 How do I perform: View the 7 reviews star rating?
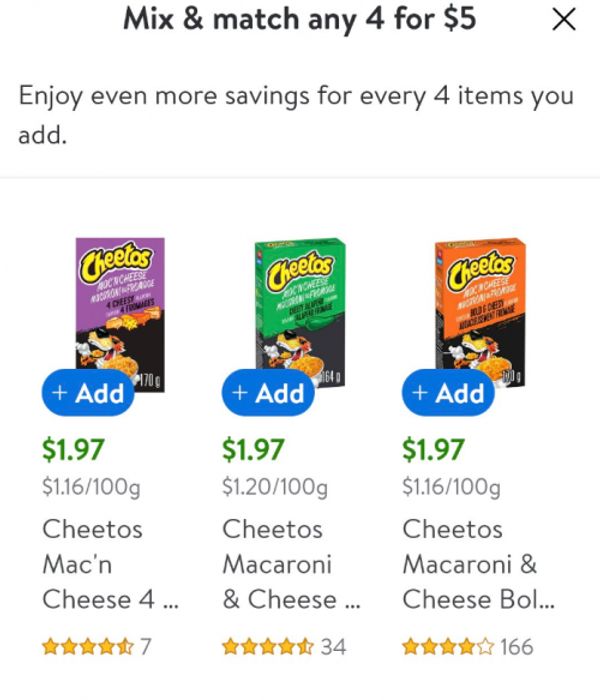point(96,647)
